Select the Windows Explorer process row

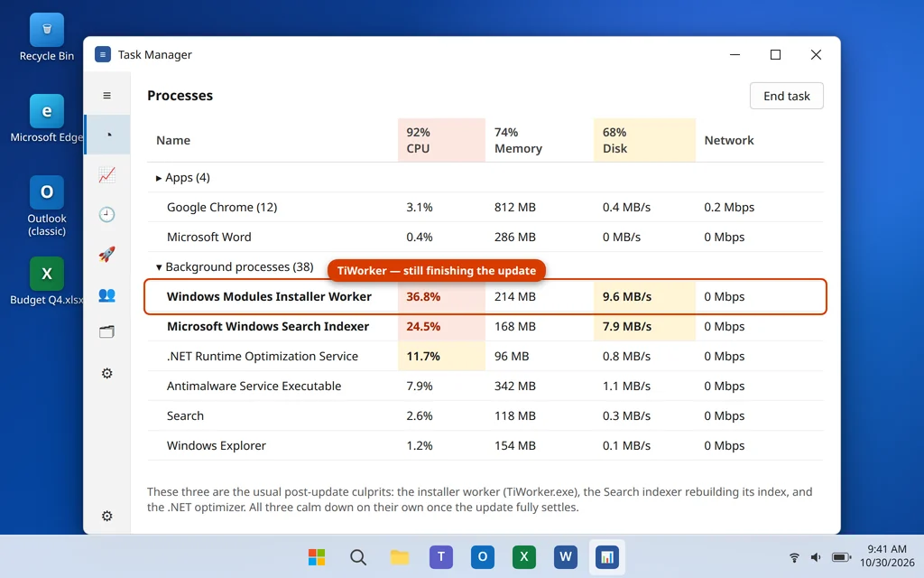pos(485,446)
